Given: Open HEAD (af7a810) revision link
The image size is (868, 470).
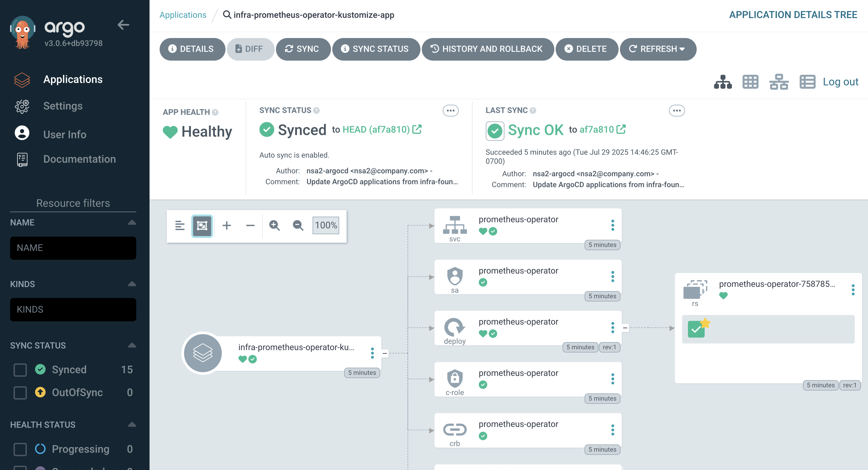Looking at the screenshot, I should pyautogui.click(x=382, y=129).
